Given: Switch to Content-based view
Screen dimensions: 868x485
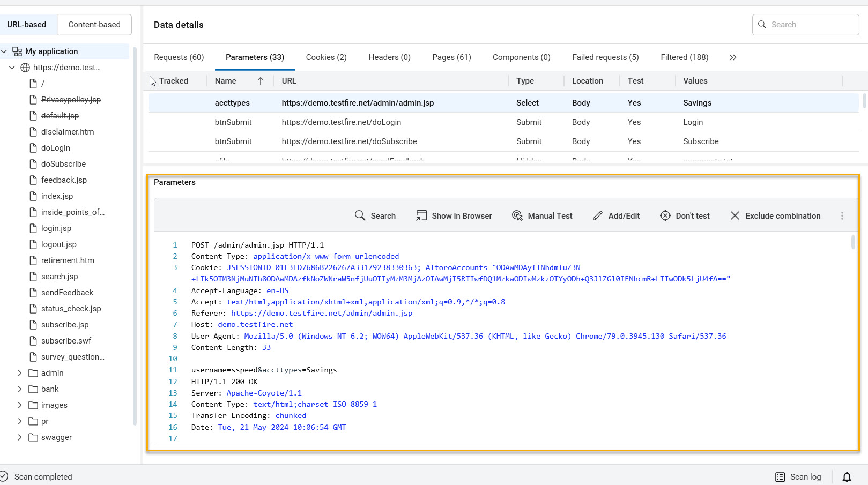Looking at the screenshot, I should [x=94, y=25].
